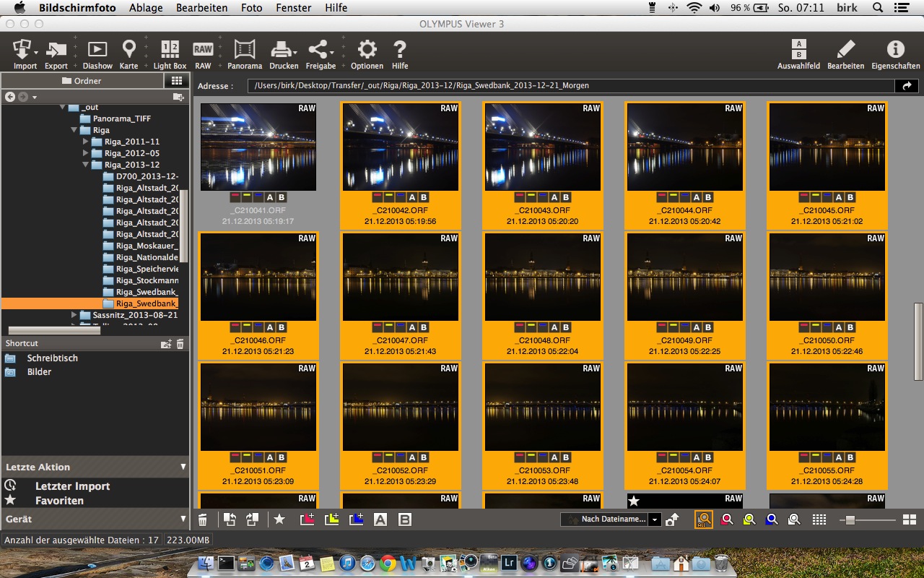Open the Schreibtisch shortcut

pyautogui.click(x=52, y=358)
